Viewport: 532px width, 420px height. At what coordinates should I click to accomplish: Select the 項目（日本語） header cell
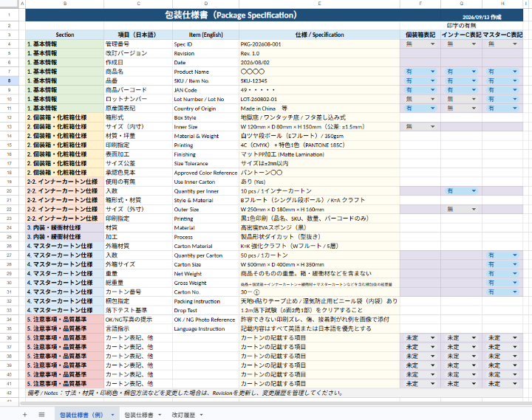click(x=138, y=35)
